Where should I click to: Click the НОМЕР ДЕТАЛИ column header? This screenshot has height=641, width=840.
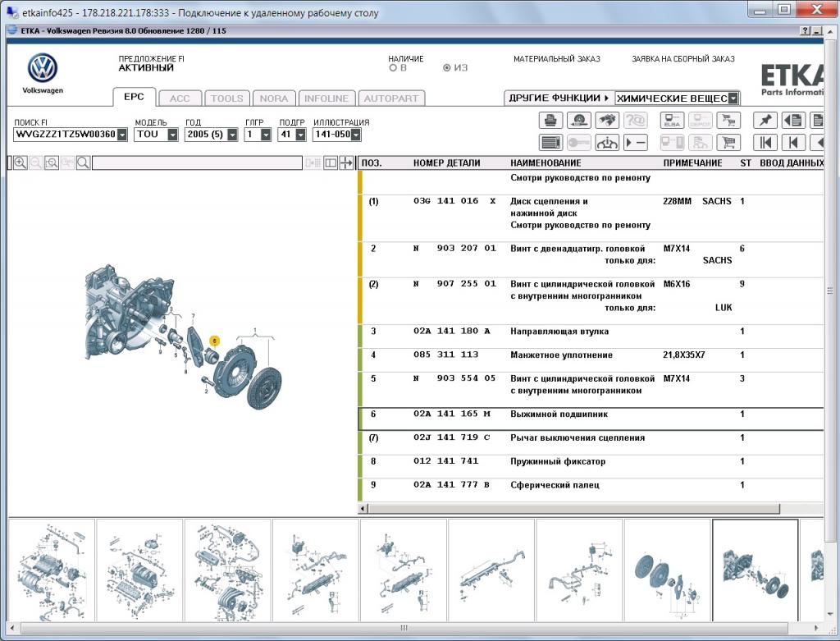coord(446,163)
